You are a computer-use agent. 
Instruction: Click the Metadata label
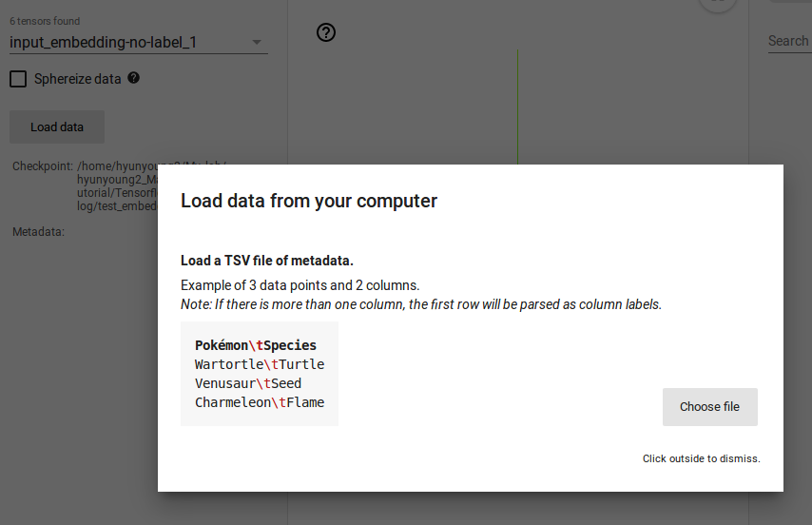tap(38, 232)
